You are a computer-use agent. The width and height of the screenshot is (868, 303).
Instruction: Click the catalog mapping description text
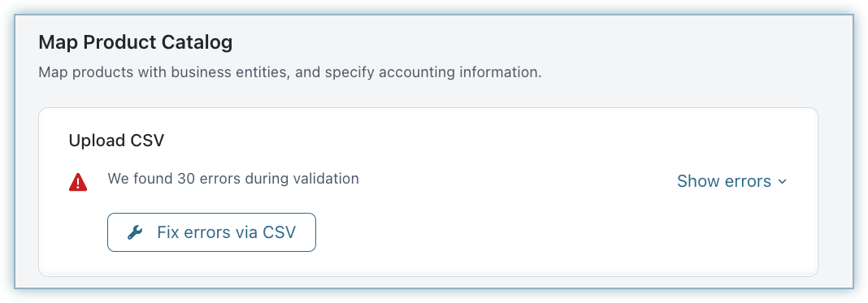(x=289, y=72)
